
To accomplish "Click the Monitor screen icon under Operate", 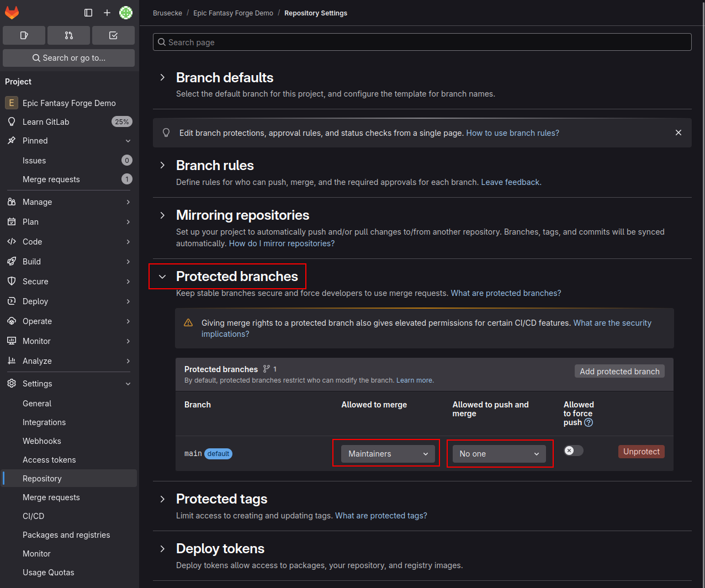I will (x=12, y=341).
